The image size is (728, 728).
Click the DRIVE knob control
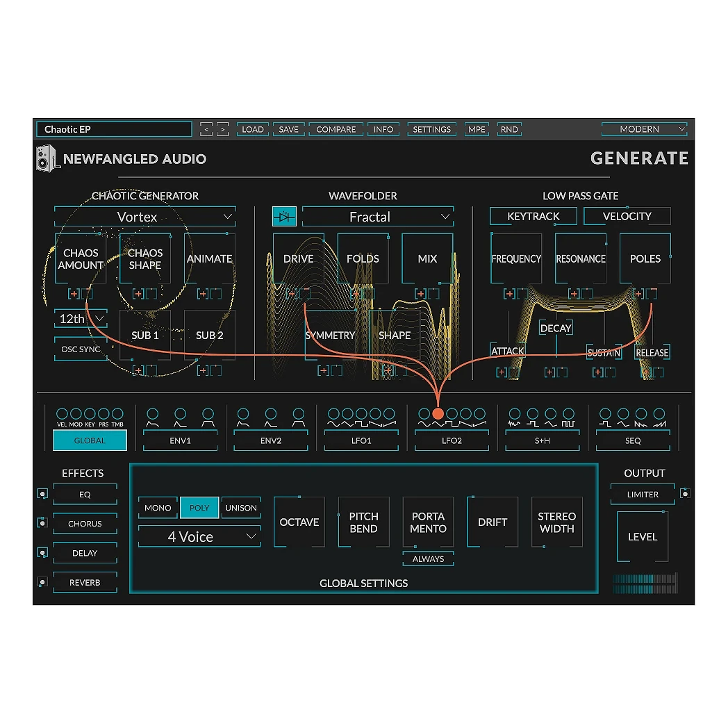tap(299, 258)
